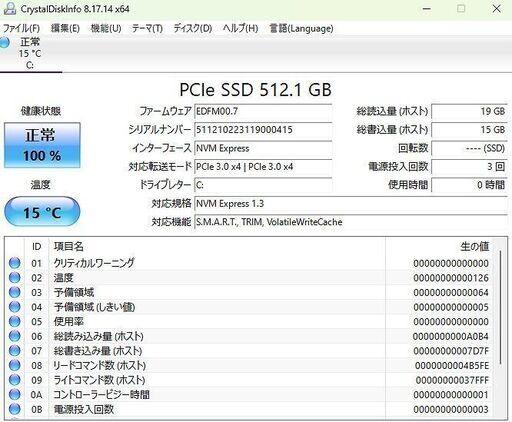Open the 言語(Language) menu
The height and width of the screenshot is (422, 512).
(x=301, y=28)
